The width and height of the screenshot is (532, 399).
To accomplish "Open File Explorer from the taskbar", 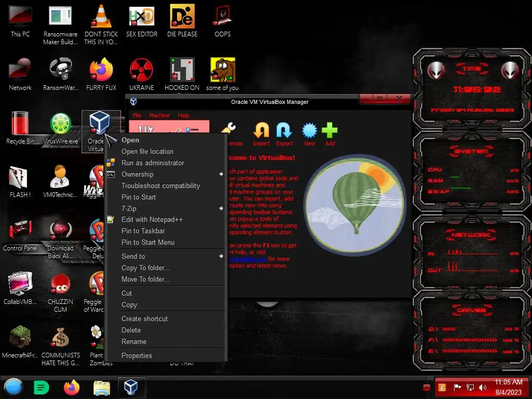I will click(102, 388).
